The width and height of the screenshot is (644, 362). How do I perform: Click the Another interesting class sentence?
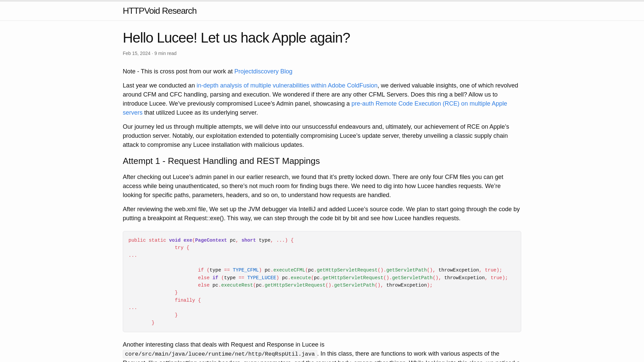click(223, 345)
